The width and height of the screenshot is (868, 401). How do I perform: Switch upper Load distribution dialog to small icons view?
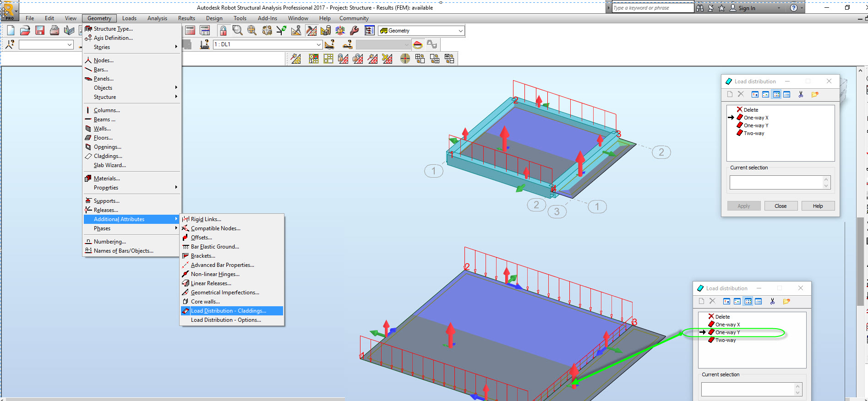point(766,94)
